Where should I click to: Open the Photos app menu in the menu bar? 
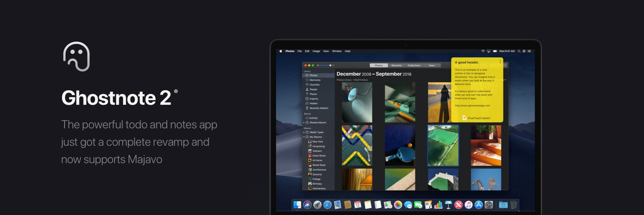[x=290, y=51]
